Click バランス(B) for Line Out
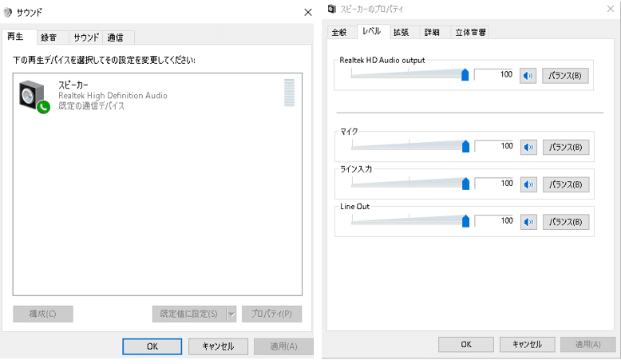The height and width of the screenshot is (364, 621). click(x=566, y=222)
